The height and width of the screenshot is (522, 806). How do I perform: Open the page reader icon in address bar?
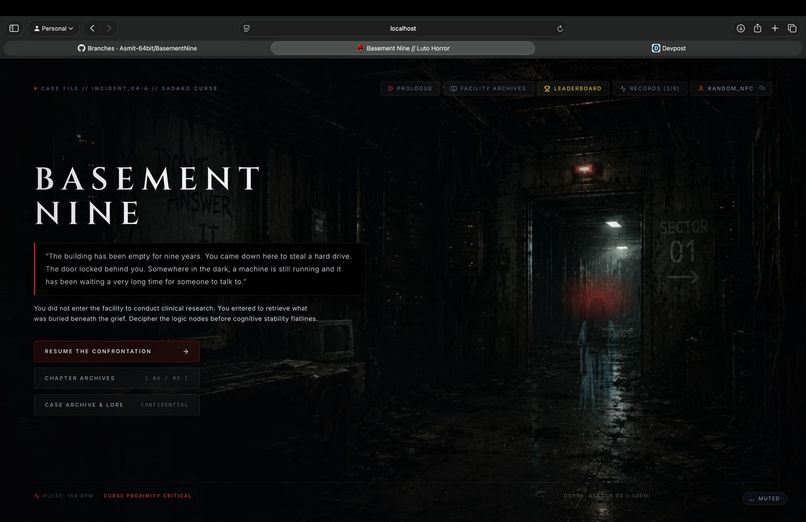(247, 28)
